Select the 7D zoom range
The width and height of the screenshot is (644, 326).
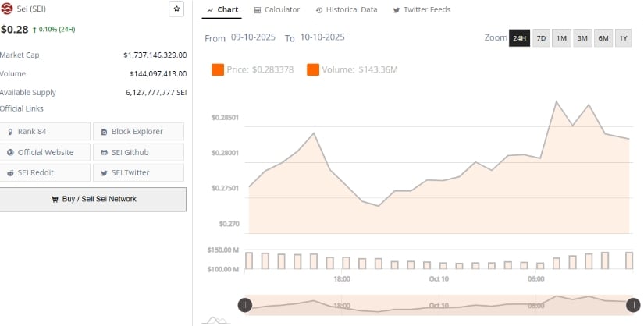541,38
